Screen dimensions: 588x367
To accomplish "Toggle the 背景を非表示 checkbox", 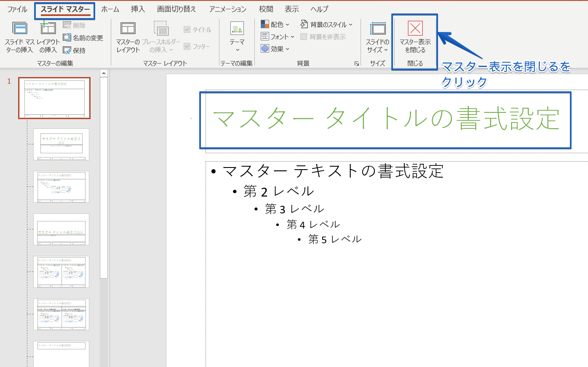I will [x=304, y=37].
